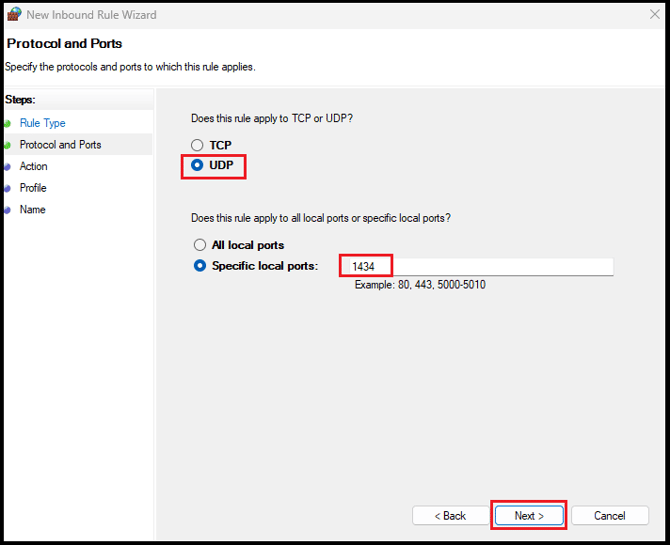
Task: Click the green bullet beside Protocol and Ports step
Action: [x=8, y=145]
